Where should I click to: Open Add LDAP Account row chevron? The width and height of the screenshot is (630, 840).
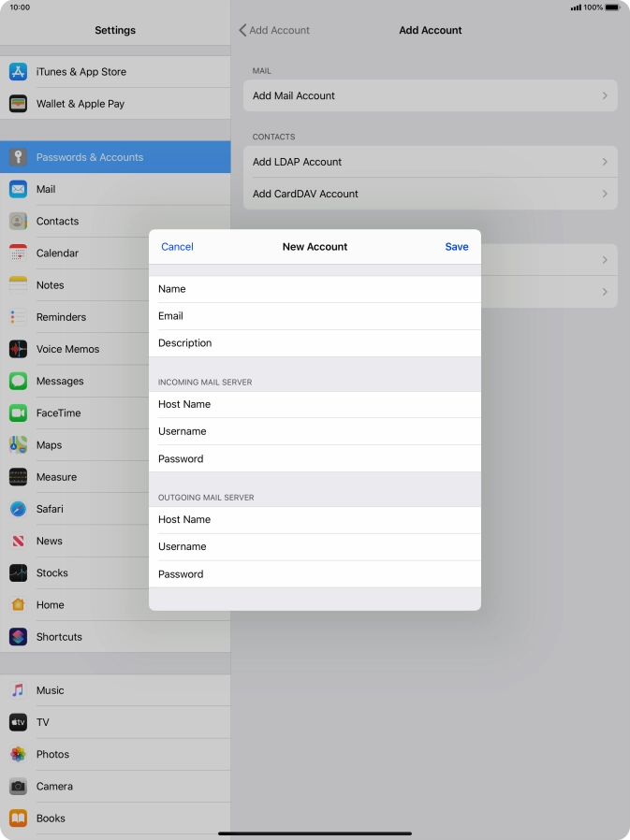(605, 162)
